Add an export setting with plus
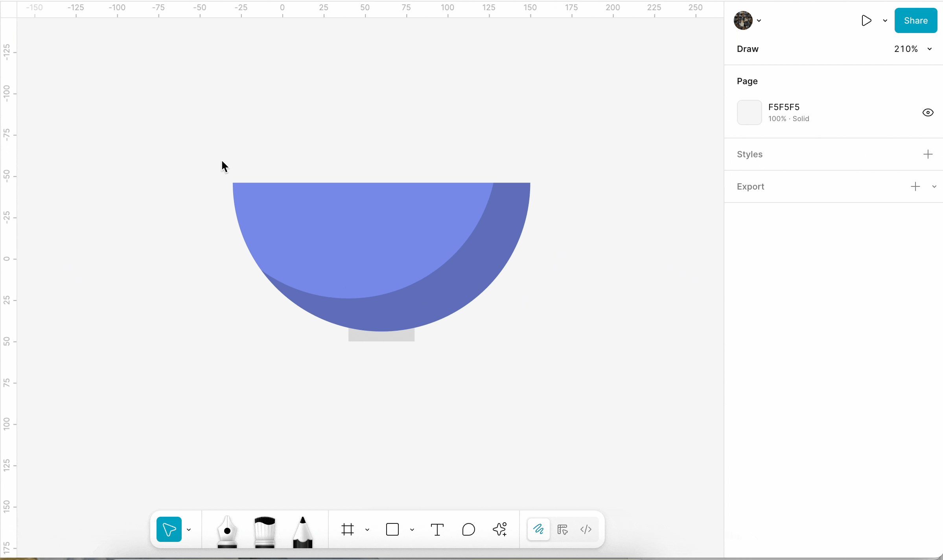Viewport: 943px width, 560px height. (915, 186)
